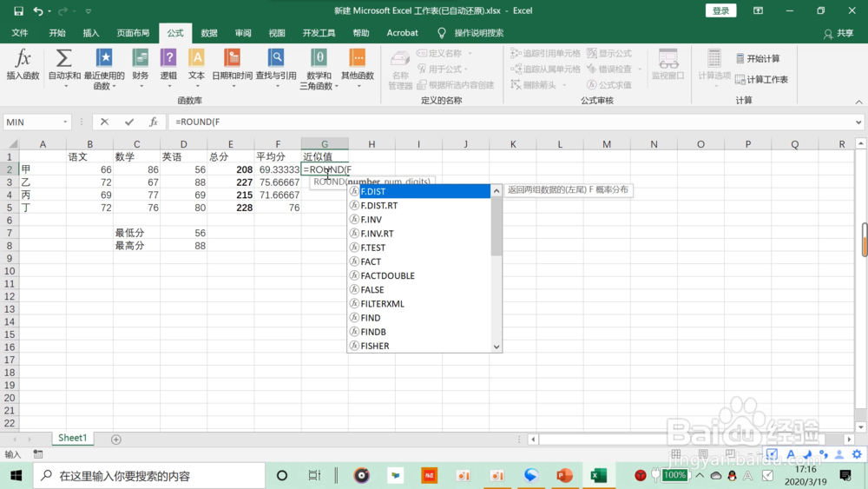This screenshot has width=868, height=489.
Task: Open the Watch Window (监视窗口)
Action: point(668,64)
